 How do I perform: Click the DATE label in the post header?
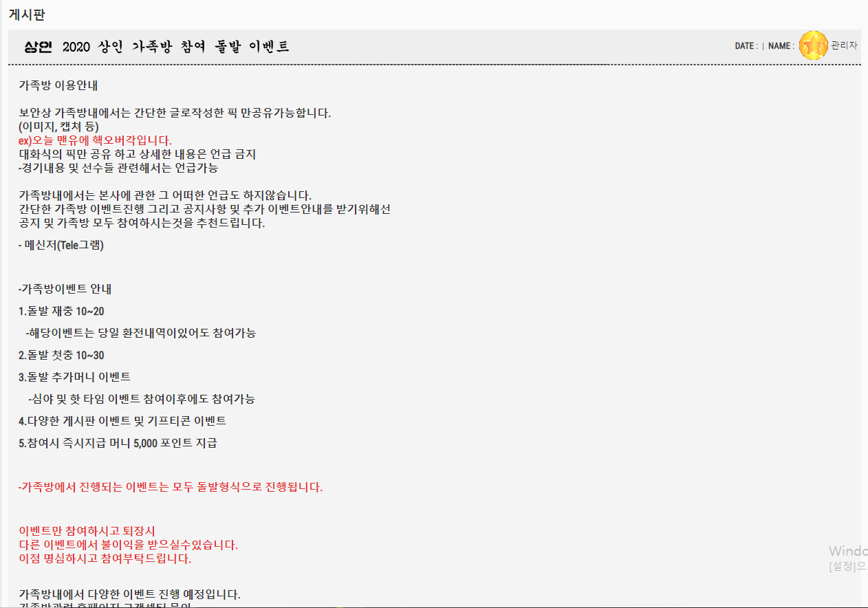pos(744,46)
